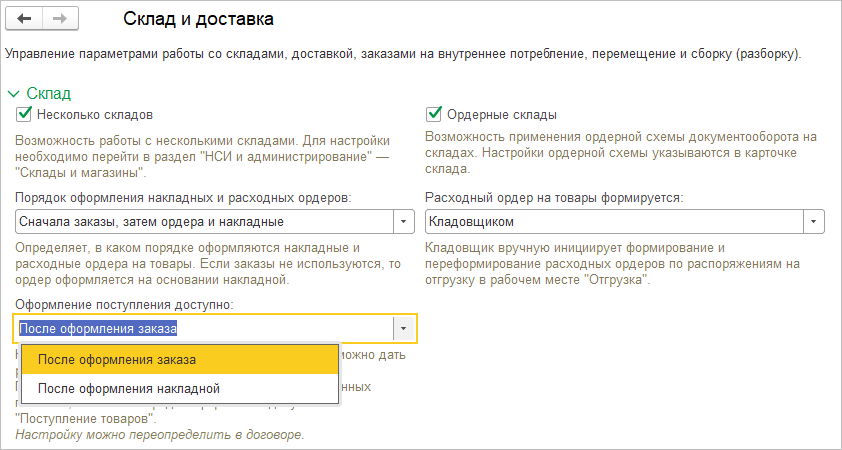Click the Кладовщиком field
The image size is (842, 450).
coord(614,221)
